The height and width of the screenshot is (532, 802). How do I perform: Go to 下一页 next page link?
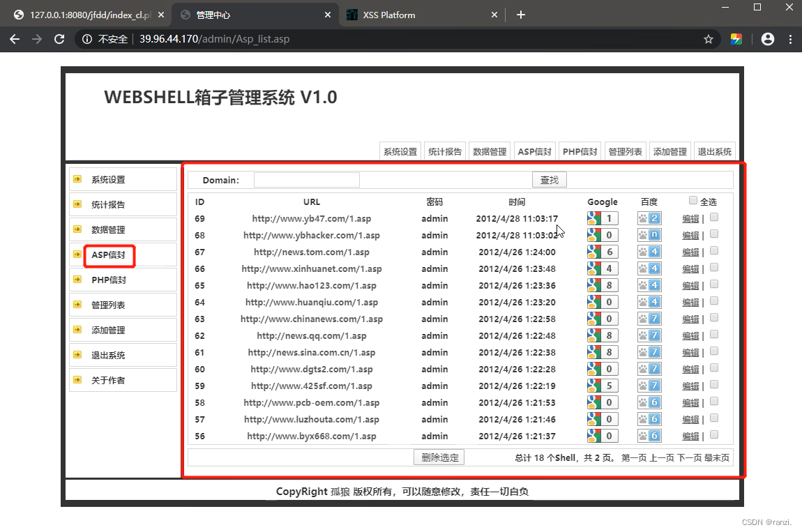689,458
